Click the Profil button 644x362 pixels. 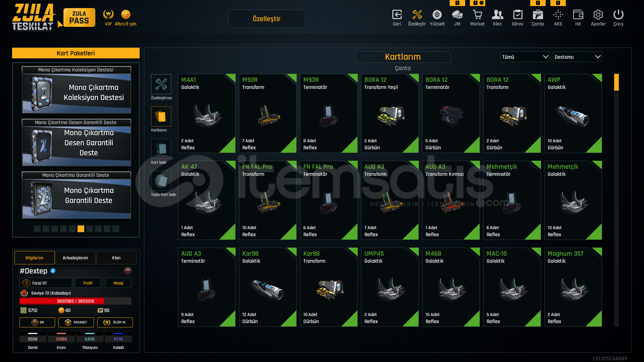pos(88,283)
